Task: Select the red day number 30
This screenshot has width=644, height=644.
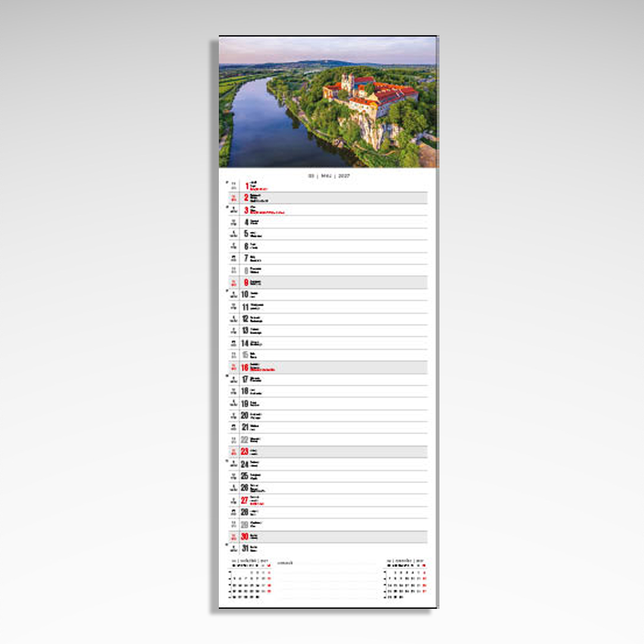Action: tap(245, 537)
